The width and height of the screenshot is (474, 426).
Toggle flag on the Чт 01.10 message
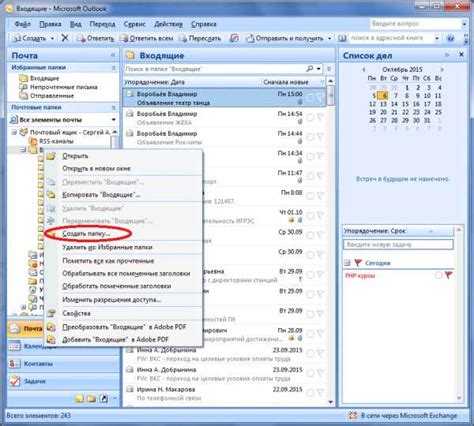pos(320,216)
